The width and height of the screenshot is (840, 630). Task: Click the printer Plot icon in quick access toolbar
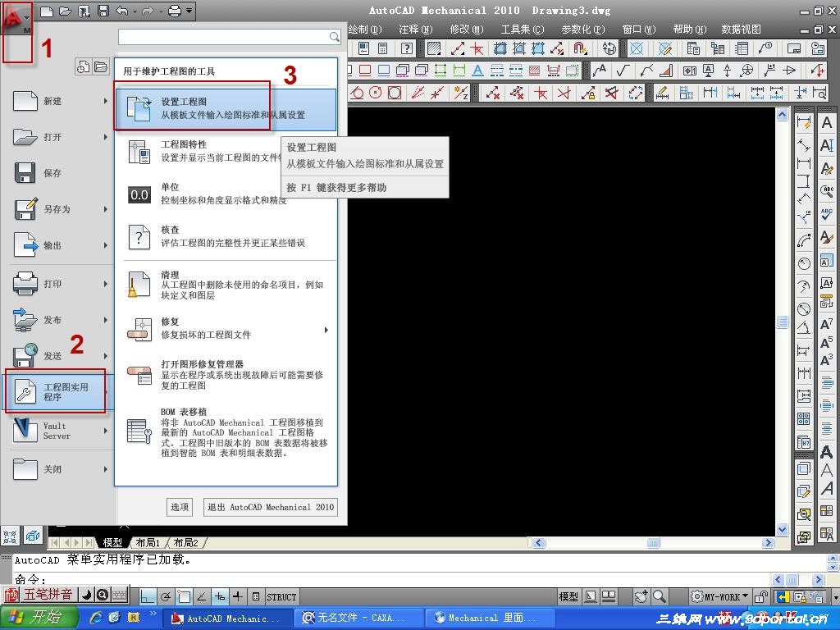pos(174,11)
